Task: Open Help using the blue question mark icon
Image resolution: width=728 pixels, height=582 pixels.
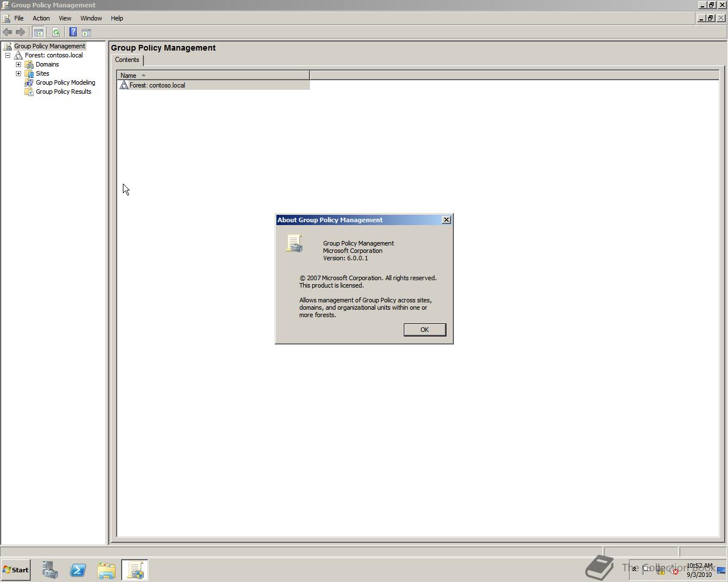Action: (73, 32)
